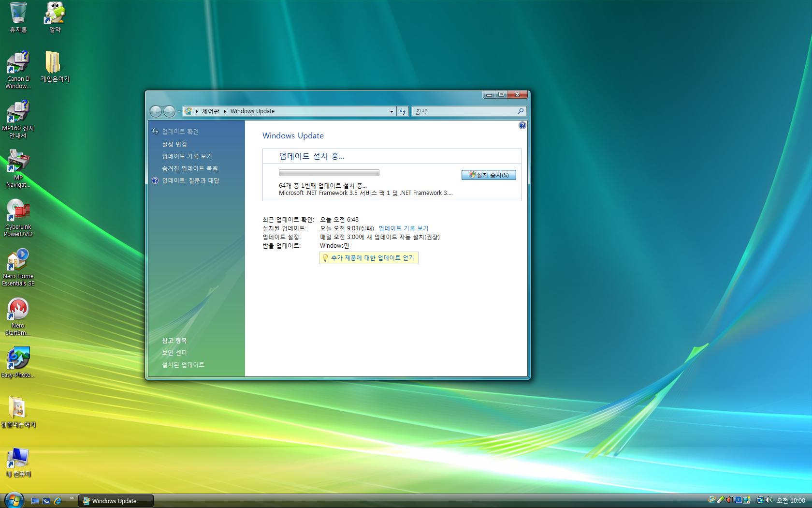
Task: Open the system volume tray icon
Action: click(769, 500)
